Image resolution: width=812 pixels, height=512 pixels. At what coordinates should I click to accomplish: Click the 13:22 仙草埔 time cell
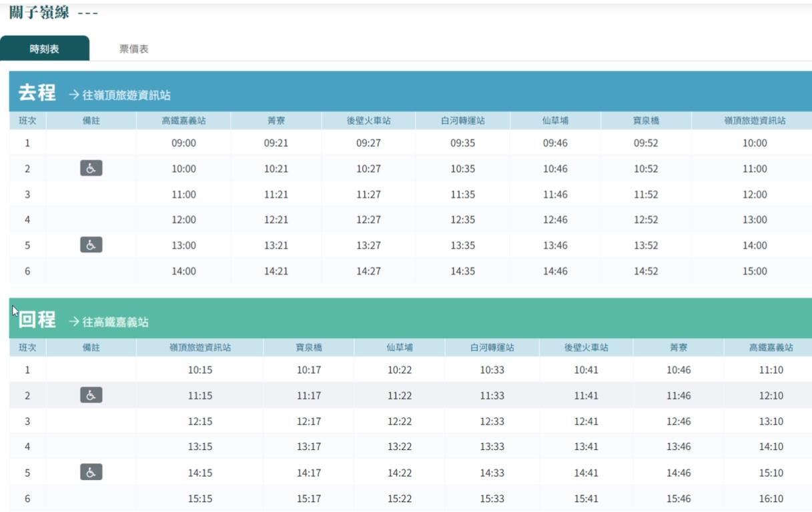pyautogui.click(x=400, y=447)
